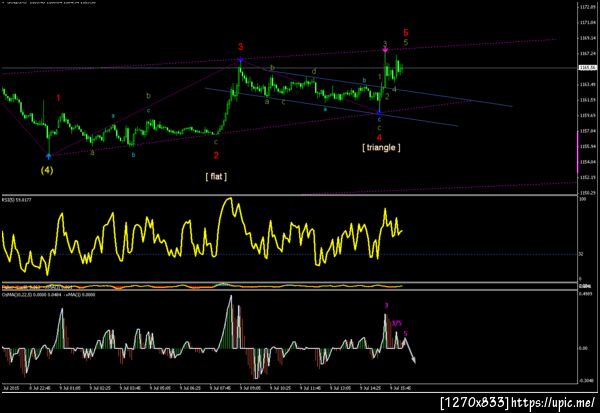The height and width of the screenshot is (413, 600).
Task: Select the magenta "5" label on the oscillator
Action: (x=405, y=333)
